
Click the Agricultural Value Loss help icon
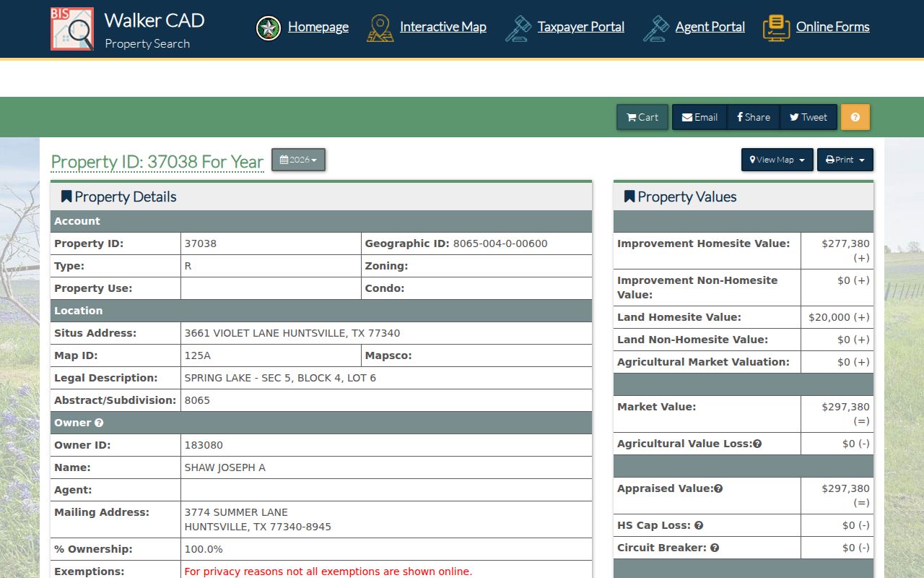pyautogui.click(x=757, y=444)
